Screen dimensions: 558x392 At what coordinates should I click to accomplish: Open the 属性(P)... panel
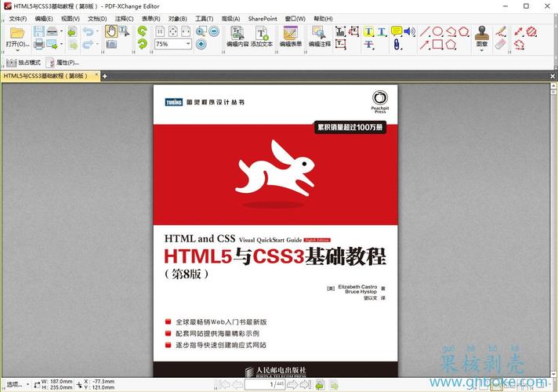63,63
